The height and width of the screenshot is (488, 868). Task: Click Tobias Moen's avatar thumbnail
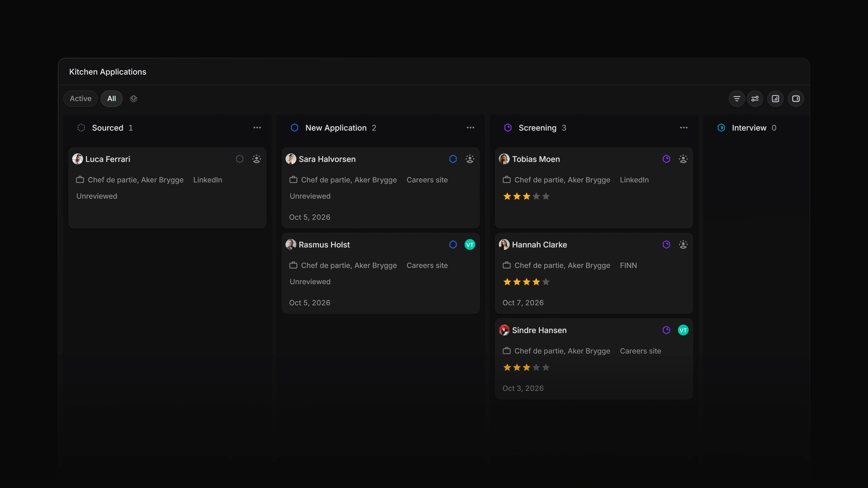pos(504,159)
